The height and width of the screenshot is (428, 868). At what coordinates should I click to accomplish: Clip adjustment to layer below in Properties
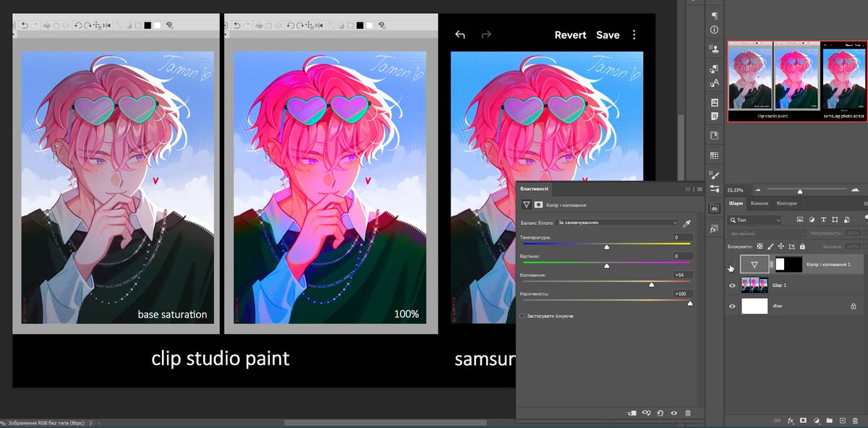pyautogui.click(x=632, y=413)
